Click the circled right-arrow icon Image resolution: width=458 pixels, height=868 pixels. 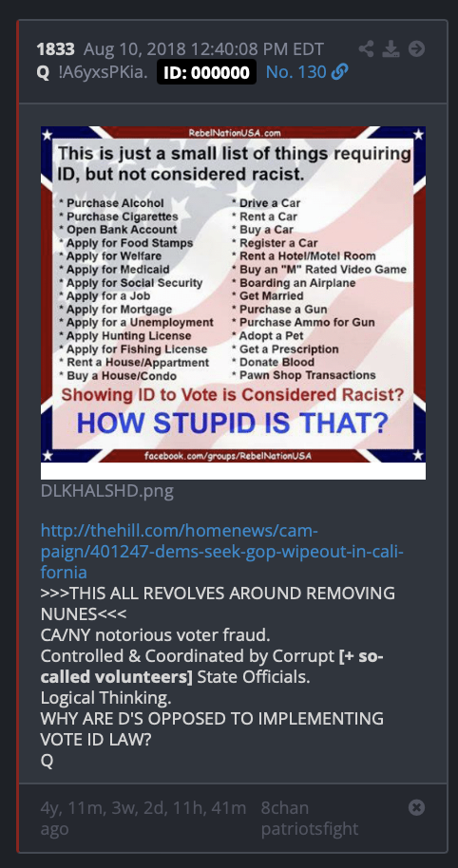coord(416,49)
